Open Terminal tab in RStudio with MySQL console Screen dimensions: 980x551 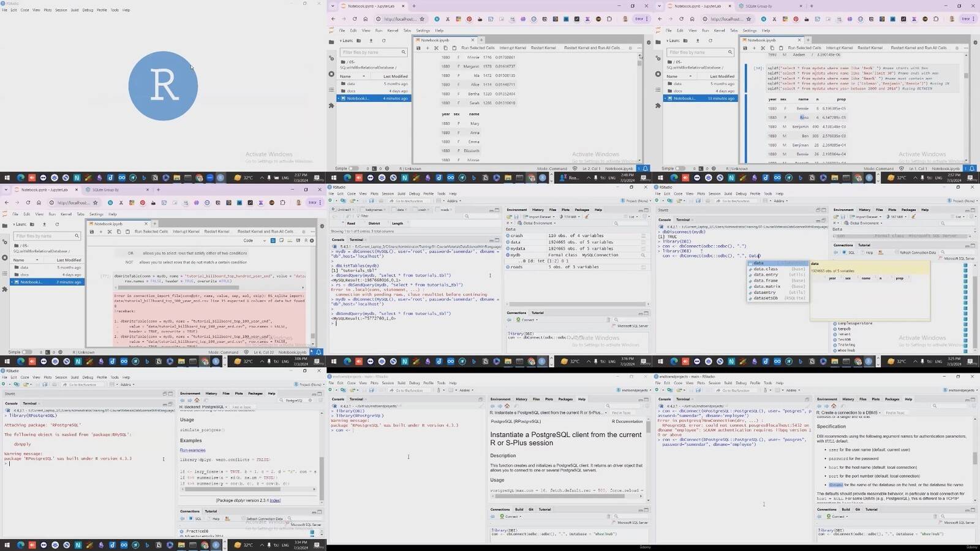(x=356, y=240)
